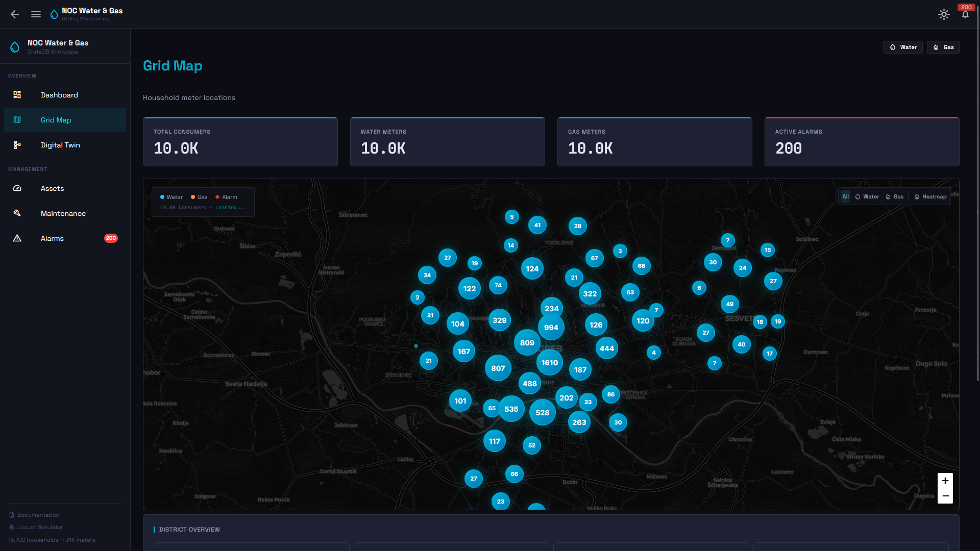The height and width of the screenshot is (551, 980).
Task: Click the orange Gas legend dot
Action: coord(193,197)
